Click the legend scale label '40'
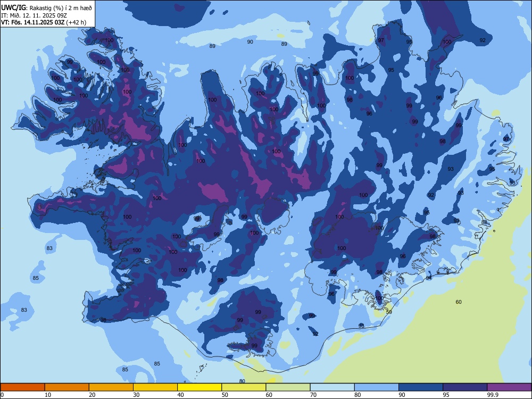Image resolution: width=532 pixels, height=399 pixels. (x=180, y=395)
